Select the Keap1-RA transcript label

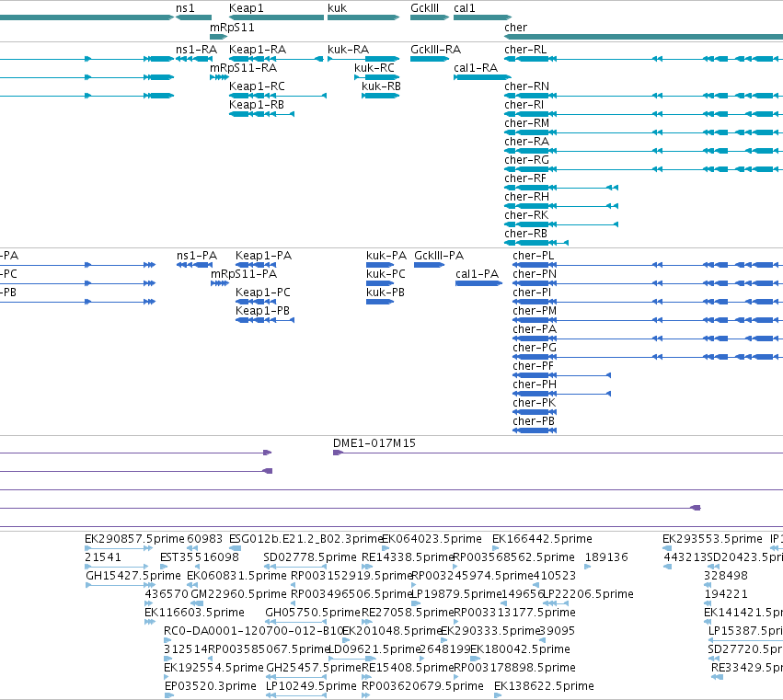(x=258, y=50)
